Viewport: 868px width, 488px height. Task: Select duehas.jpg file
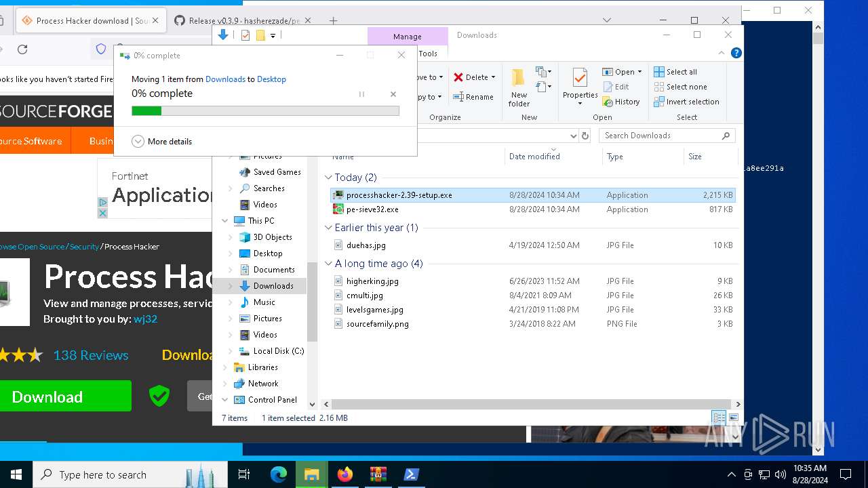(533, 245)
